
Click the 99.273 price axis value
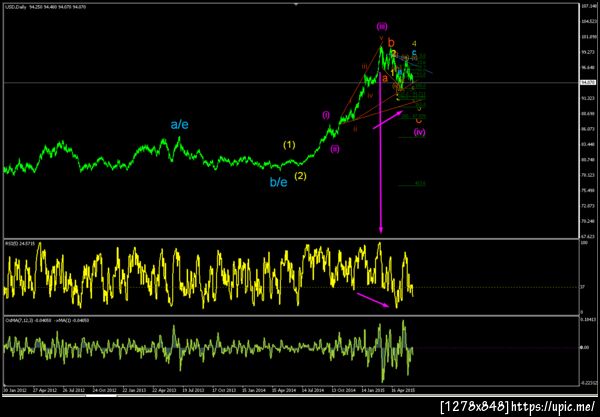coord(587,52)
